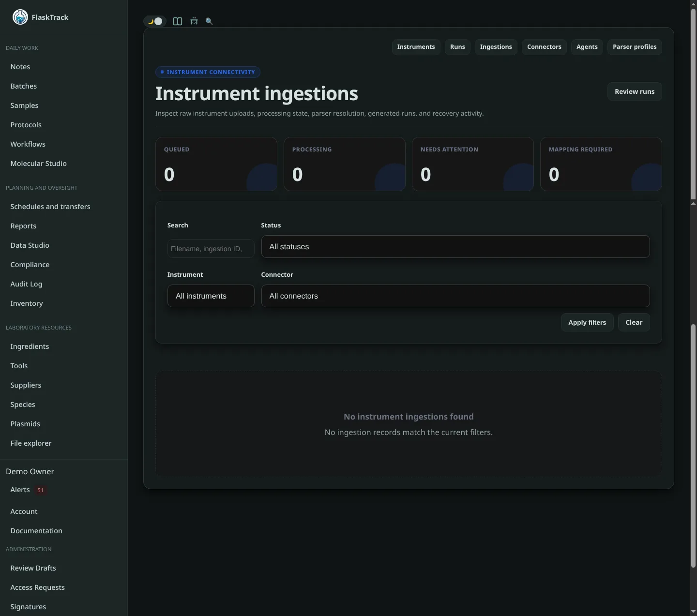Viewport: 697px width, 616px height.
Task: Open the All connectors dropdown
Action: pyautogui.click(x=455, y=296)
